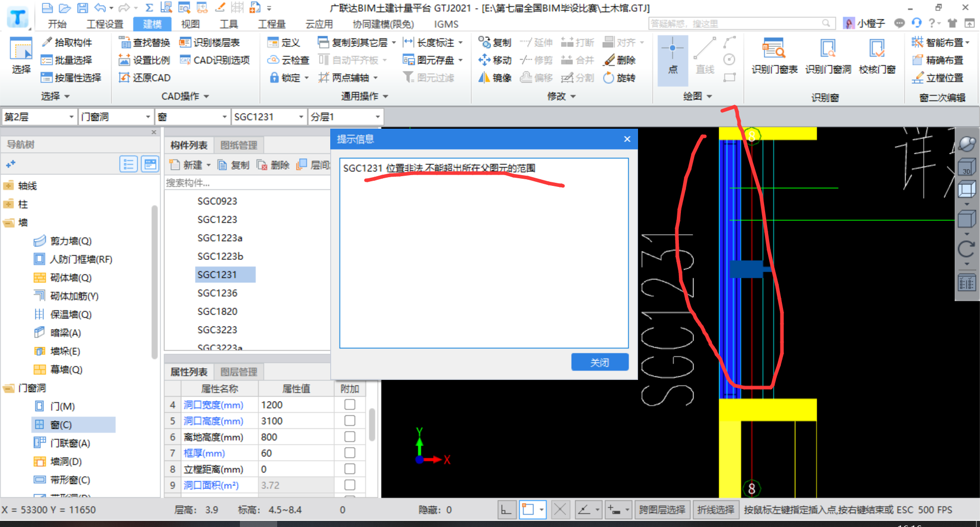
Task: Click the top search box 答疑解惑
Action: pyautogui.click(x=742, y=23)
